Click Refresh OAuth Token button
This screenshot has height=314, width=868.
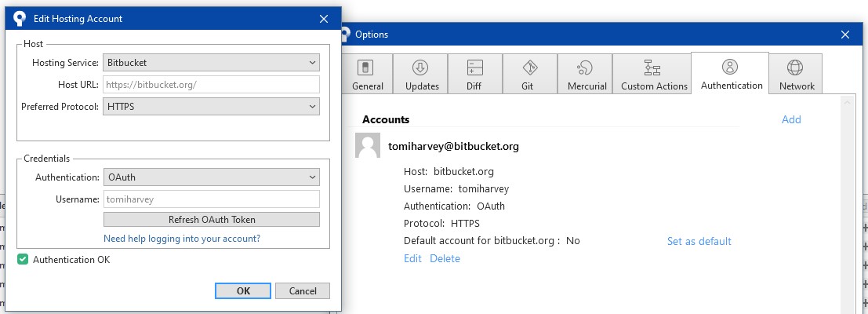pos(212,219)
